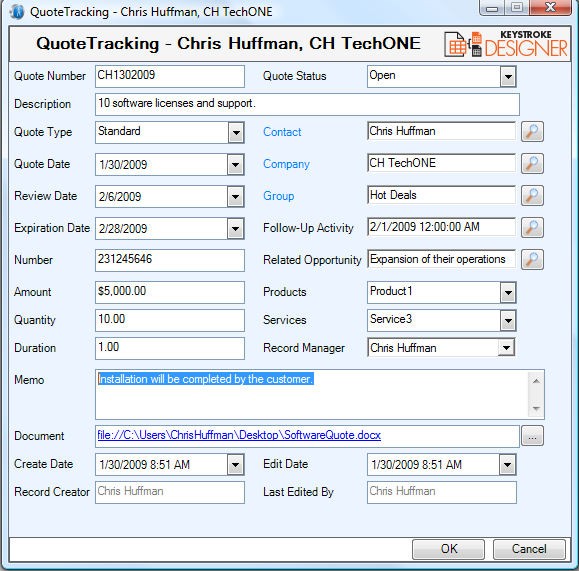Click the Follow-Up Activity lookup icon
579x571 pixels.
[532, 227]
